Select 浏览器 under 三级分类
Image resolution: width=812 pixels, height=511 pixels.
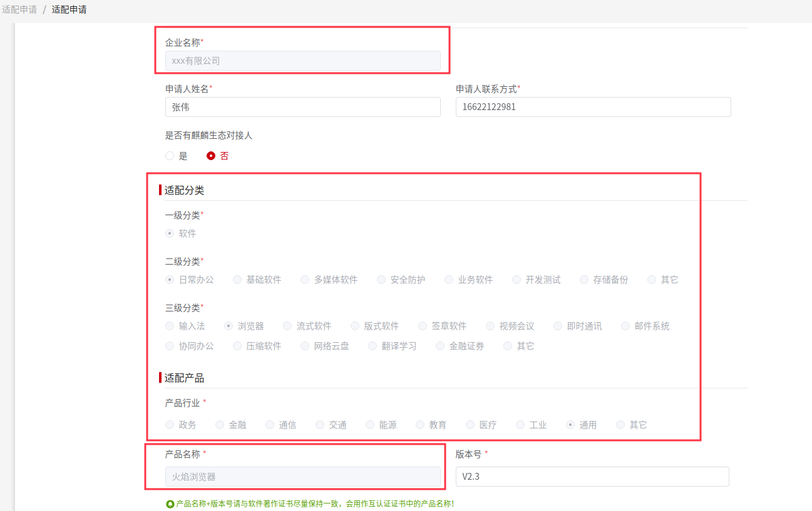click(229, 326)
